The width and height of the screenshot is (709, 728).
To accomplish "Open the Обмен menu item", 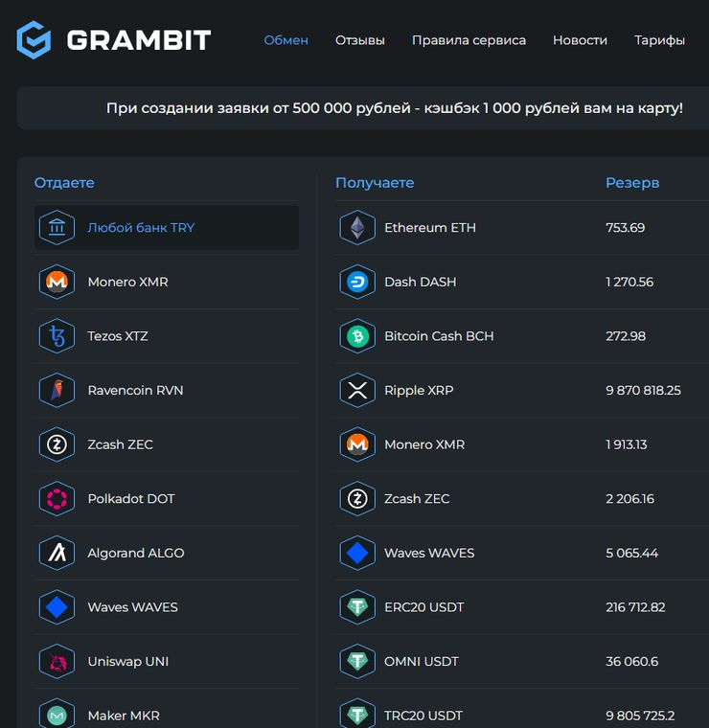I will pos(286,40).
